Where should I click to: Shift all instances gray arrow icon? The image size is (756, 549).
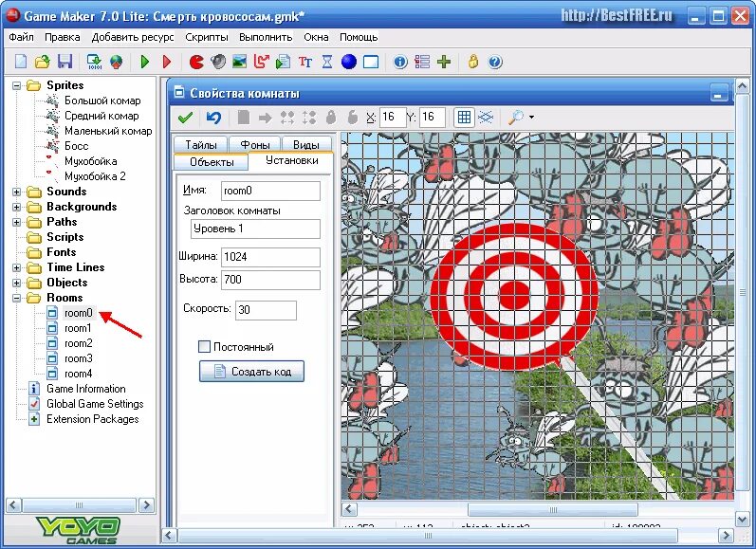[266, 118]
